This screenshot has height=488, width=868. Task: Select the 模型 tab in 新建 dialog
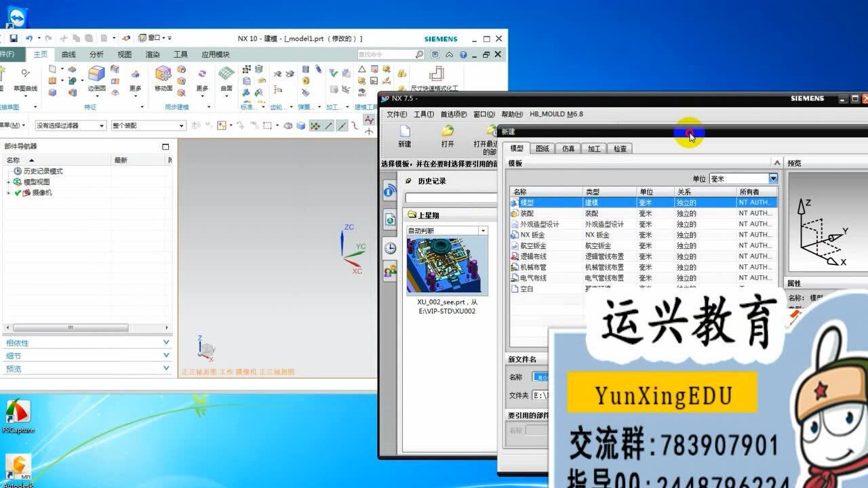[x=517, y=148]
